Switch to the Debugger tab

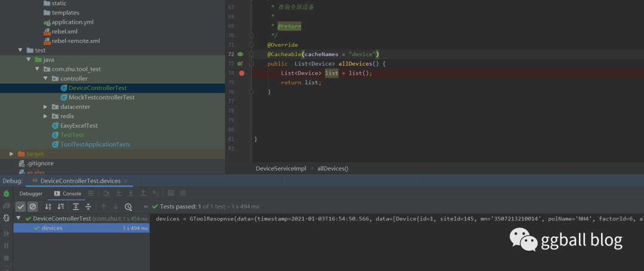click(31, 193)
